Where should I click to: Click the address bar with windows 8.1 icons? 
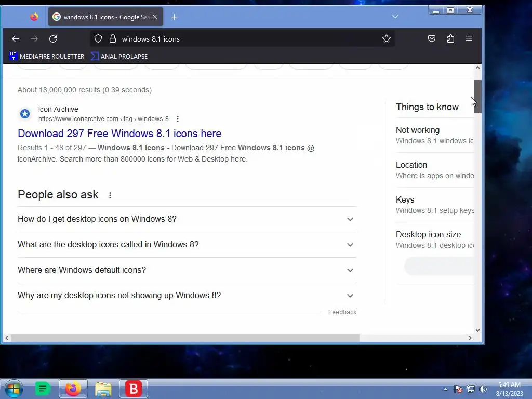[x=242, y=39]
